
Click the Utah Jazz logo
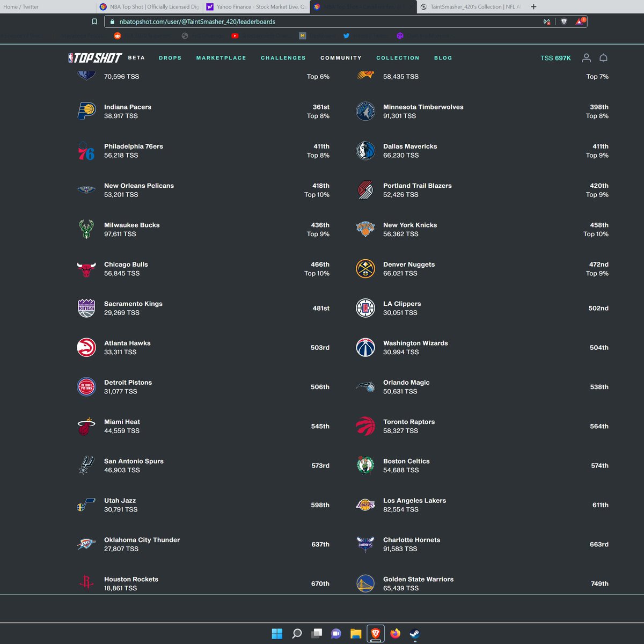[x=86, y=504]
